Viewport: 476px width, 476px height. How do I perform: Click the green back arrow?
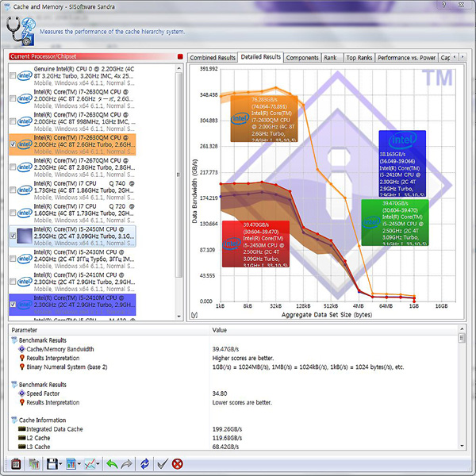coord(112,464)
